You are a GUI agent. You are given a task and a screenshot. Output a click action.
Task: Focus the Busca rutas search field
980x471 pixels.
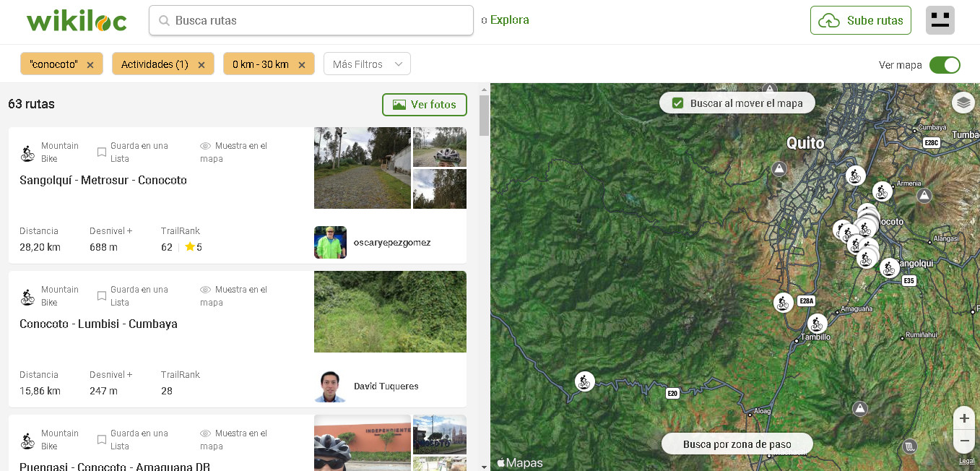pyautogui.click(x=311, y=20)
